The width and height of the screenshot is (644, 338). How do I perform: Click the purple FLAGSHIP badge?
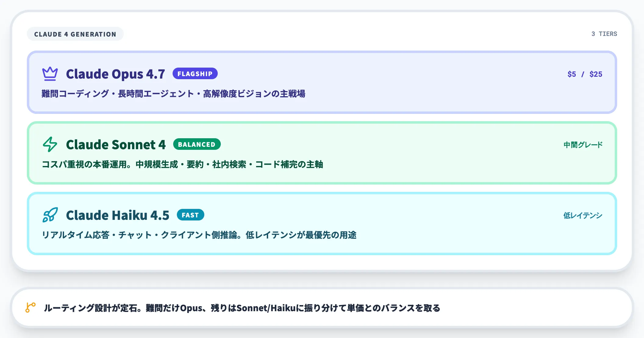pyautogui.click(x=195, y=74)
